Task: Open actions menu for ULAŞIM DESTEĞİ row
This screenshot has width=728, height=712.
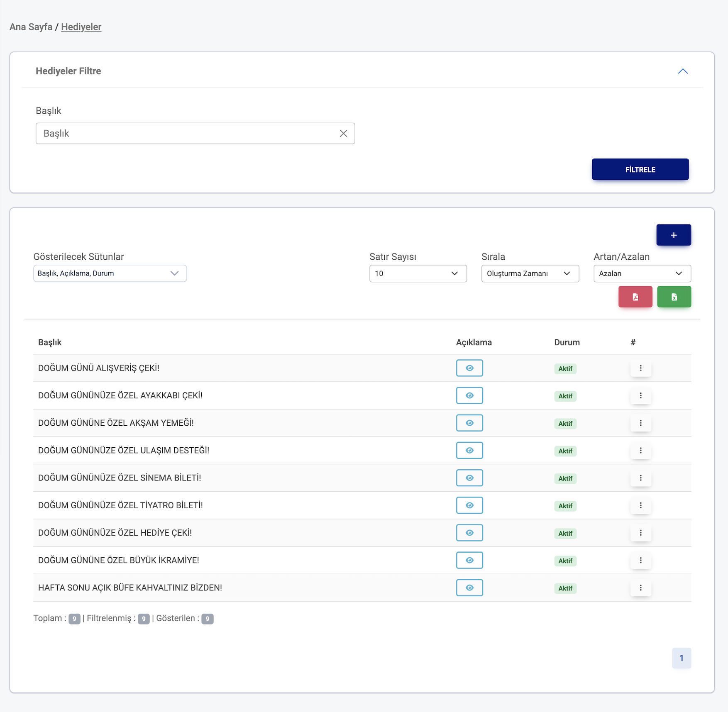Action: point(640,450)
